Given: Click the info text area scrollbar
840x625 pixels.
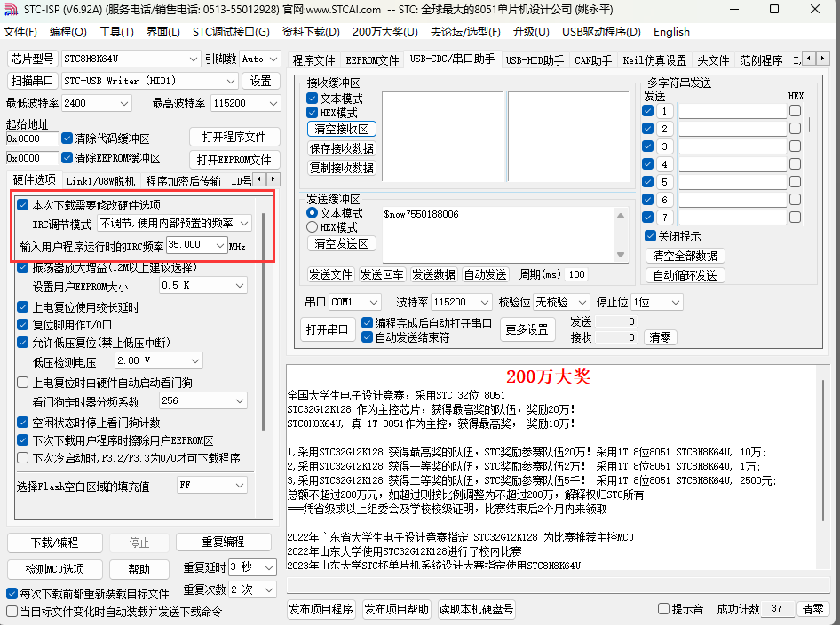Looking at the screenshot, I should [823, 450].
